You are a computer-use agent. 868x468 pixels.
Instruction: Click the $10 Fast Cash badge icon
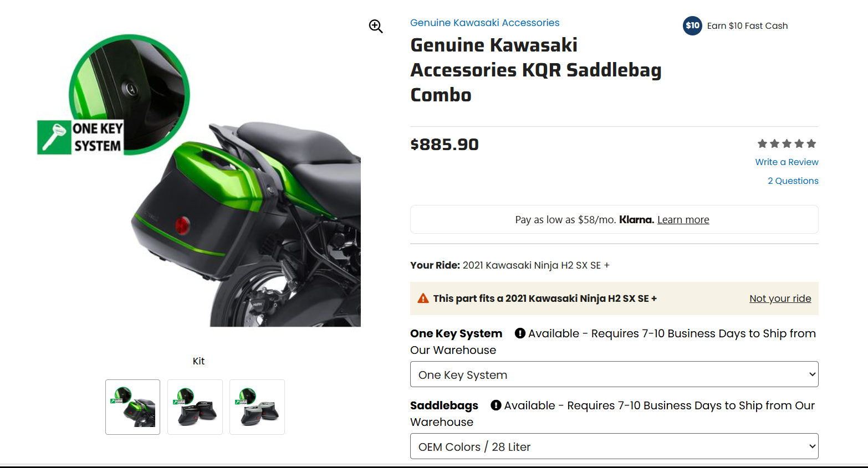tap(692, 25)
